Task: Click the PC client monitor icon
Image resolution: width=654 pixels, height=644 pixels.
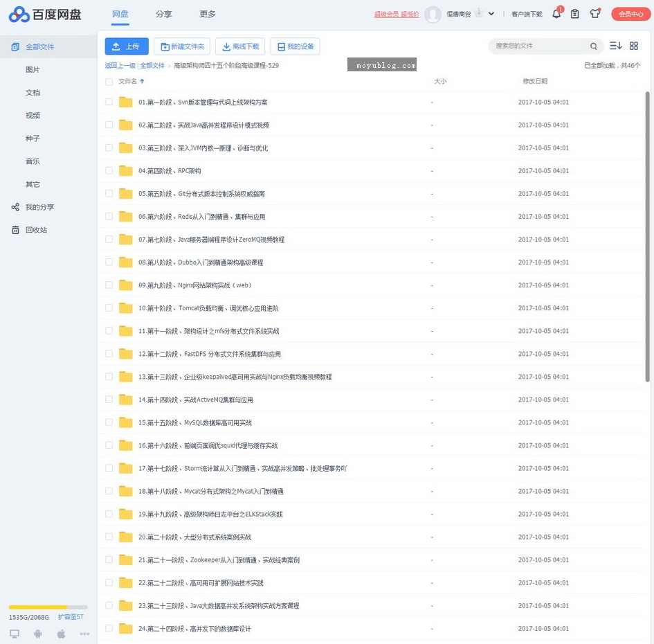Action: (x=14, y=634)
